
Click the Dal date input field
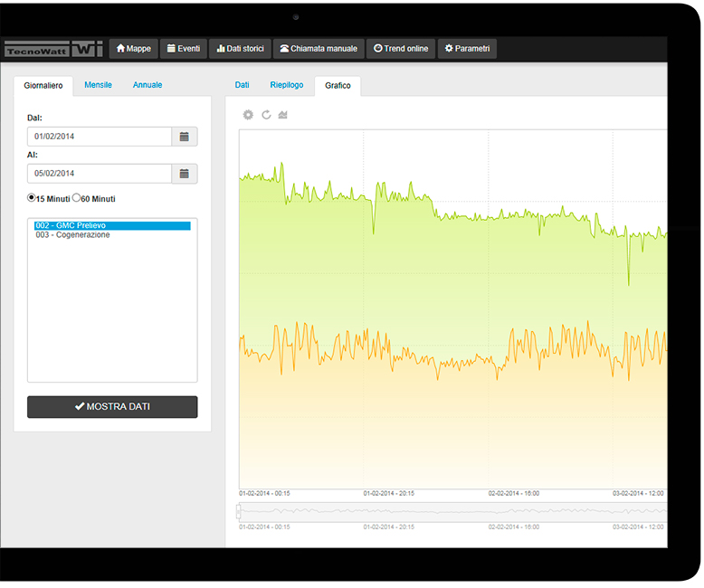tap(100, 137)
